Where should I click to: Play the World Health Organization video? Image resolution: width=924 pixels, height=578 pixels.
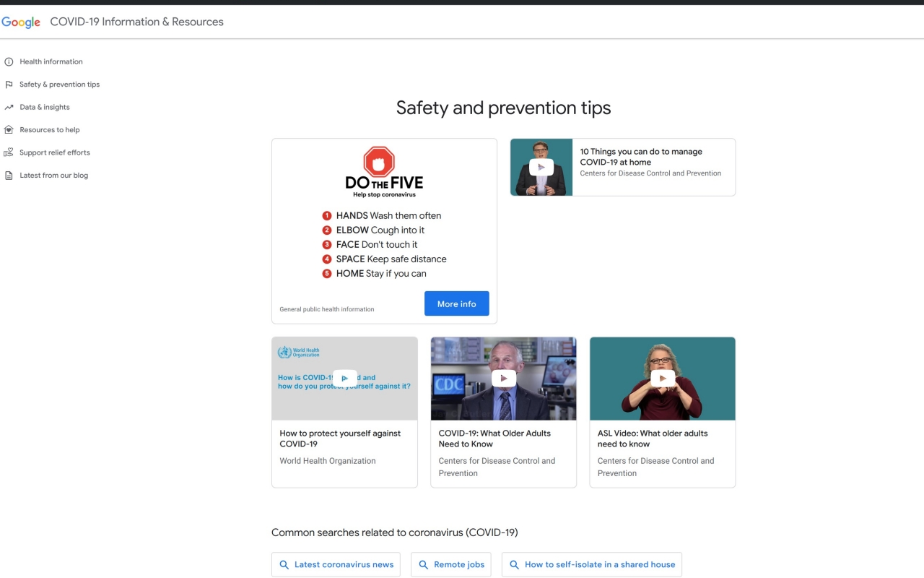click(344, 378)
